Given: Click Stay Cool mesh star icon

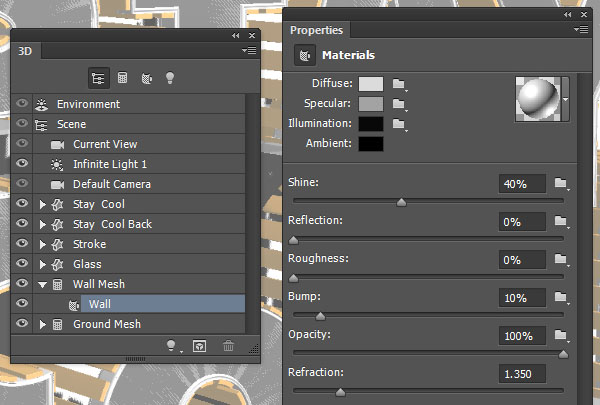Looking at the screenshot, I should click(57, 205).
